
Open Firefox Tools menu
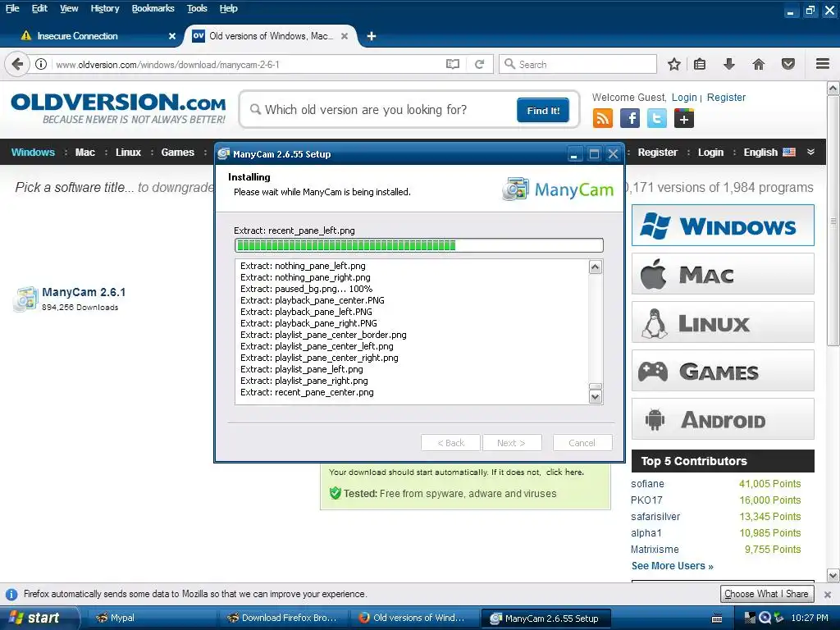coord(197,8)
